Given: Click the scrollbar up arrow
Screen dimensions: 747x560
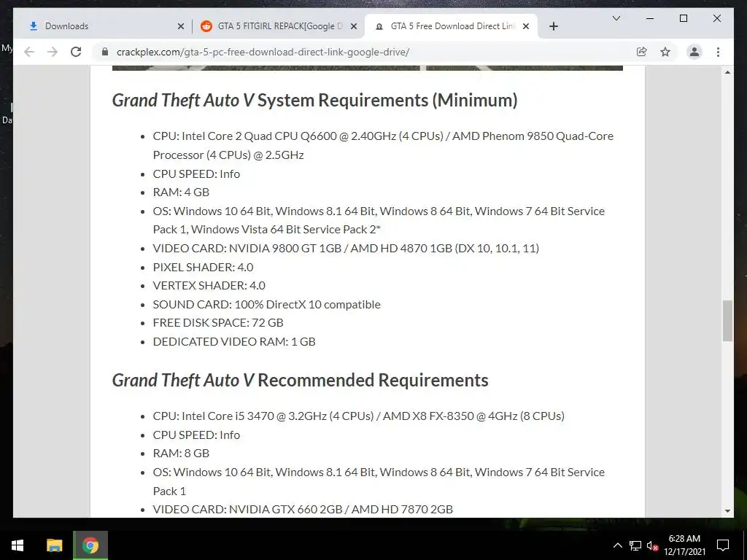Looking at the screenshot, I should tap(727, 72).
